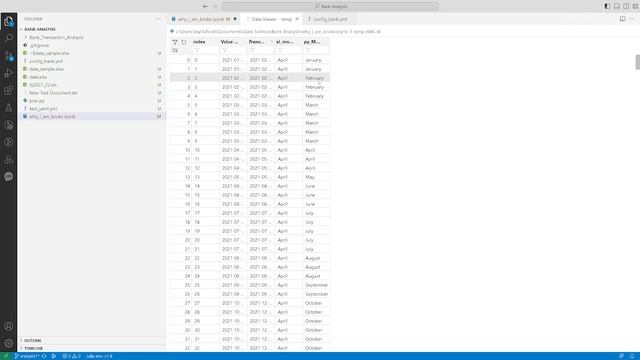Select the January cell in row 0
640x360 pixels.
[x=316, y=60]
